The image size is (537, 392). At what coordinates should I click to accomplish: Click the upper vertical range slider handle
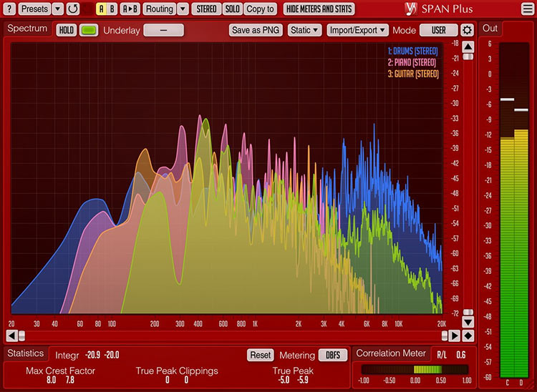click(x=468, y=57)
